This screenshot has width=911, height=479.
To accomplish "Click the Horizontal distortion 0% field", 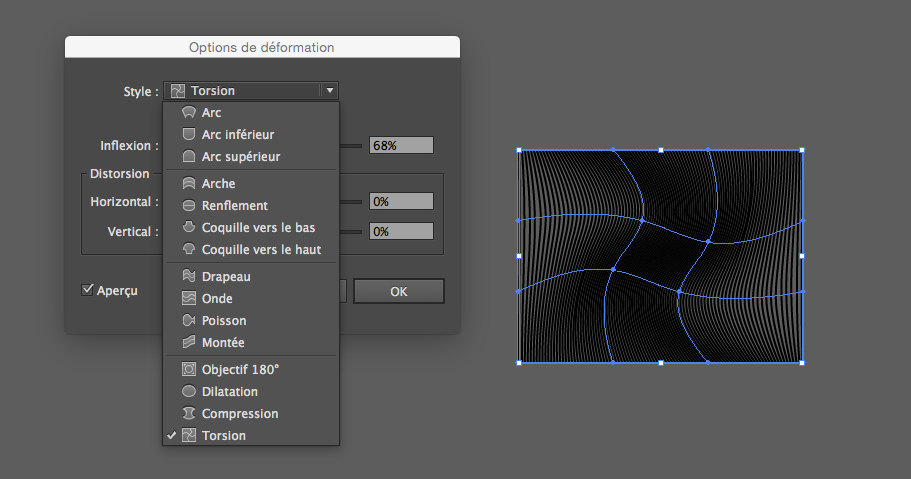I will coord(401,201).
